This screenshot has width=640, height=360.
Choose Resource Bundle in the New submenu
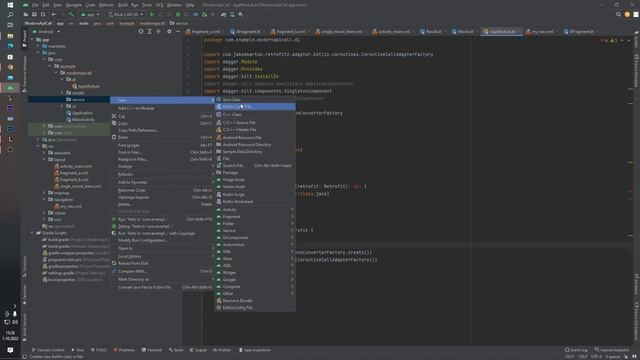coord(255,301)
